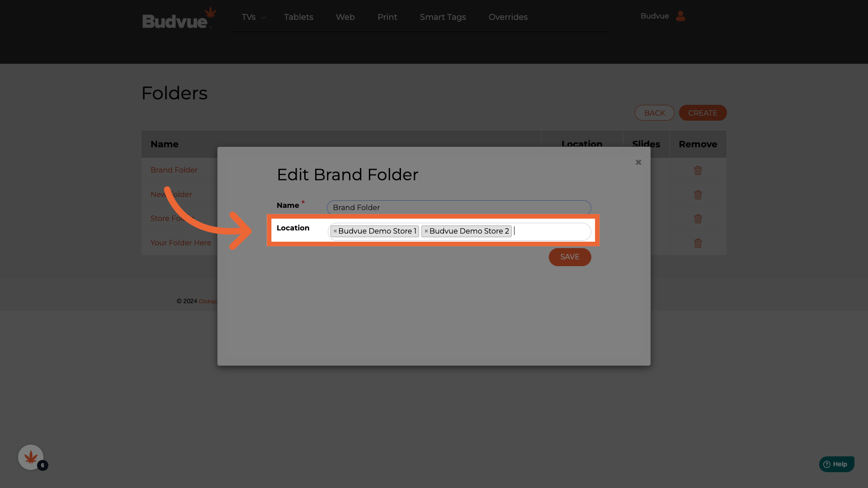Trash the Your Folder Here row

[698, 243]
